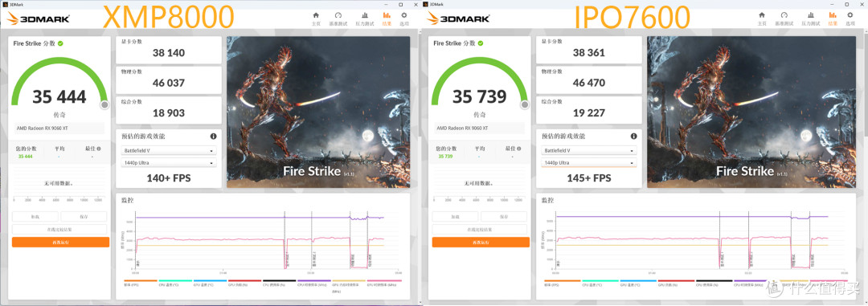Toggle CPU 时钟频率 legend in right monitoring chart
Viewport: 868px width, 306px height.
751,283
